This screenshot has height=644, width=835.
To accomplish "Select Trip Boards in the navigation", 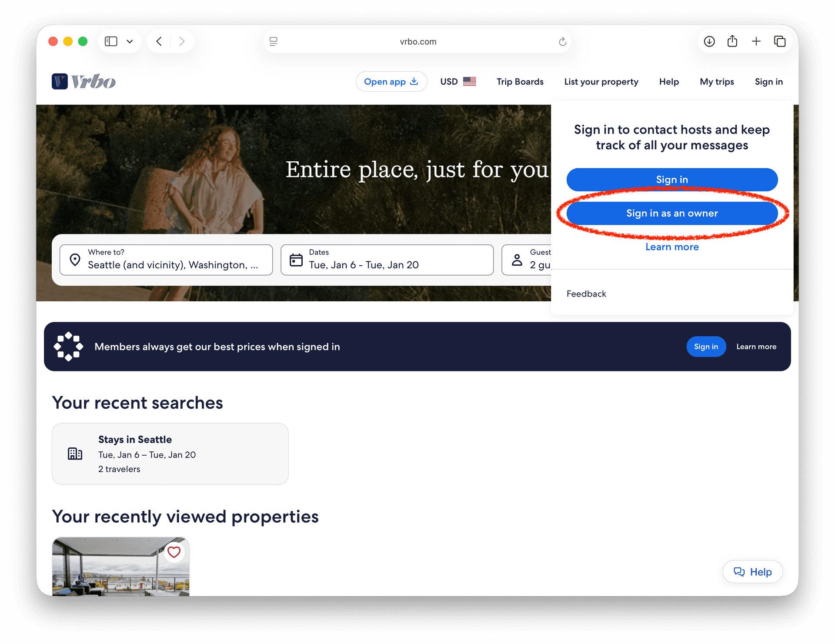I will pyautogui.click(x=520, y=81).
